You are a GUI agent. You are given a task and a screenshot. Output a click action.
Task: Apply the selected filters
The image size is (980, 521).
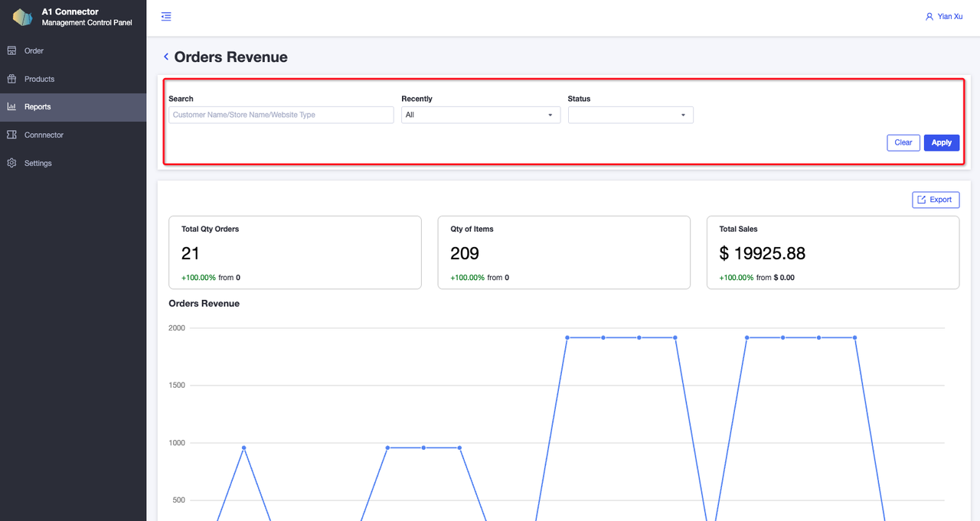[942, 142]
